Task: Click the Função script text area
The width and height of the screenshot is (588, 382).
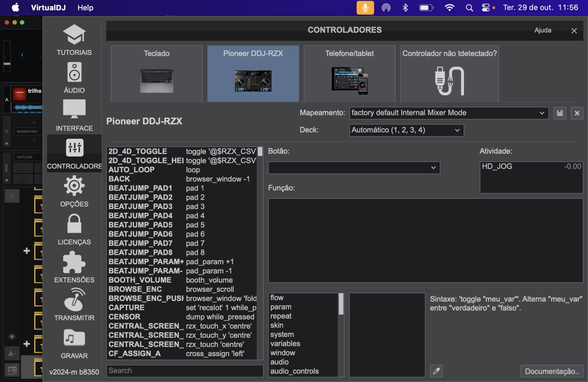Action: [x=425, y=241]
